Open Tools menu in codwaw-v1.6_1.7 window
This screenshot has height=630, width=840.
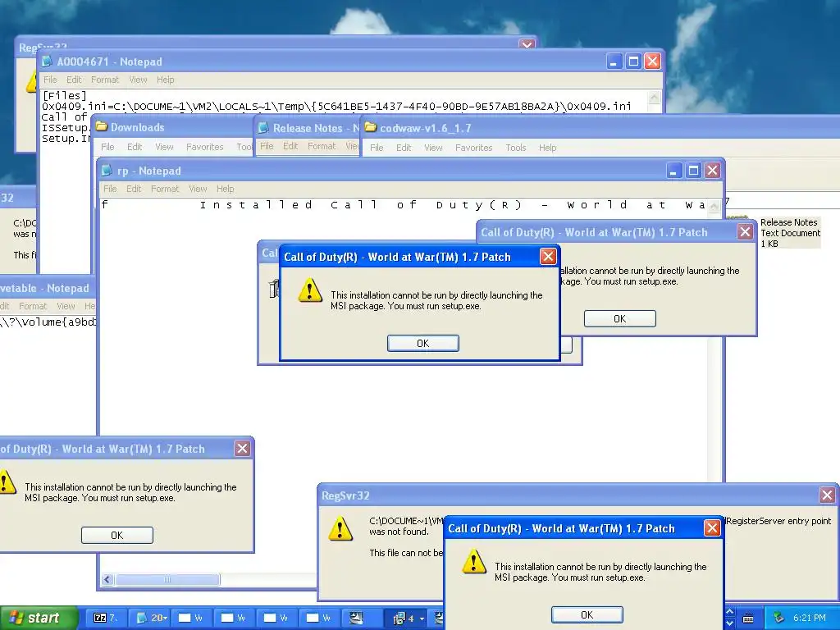516,148
